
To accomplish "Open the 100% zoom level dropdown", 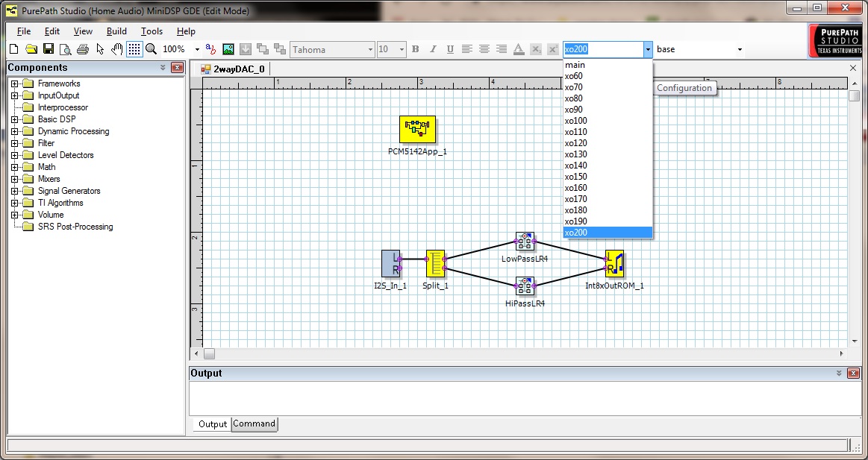I will [196, 49].
